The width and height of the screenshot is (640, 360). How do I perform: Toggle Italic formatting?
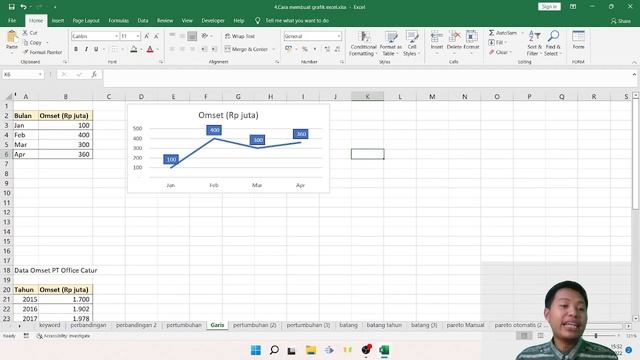click(x=86, y=49)
